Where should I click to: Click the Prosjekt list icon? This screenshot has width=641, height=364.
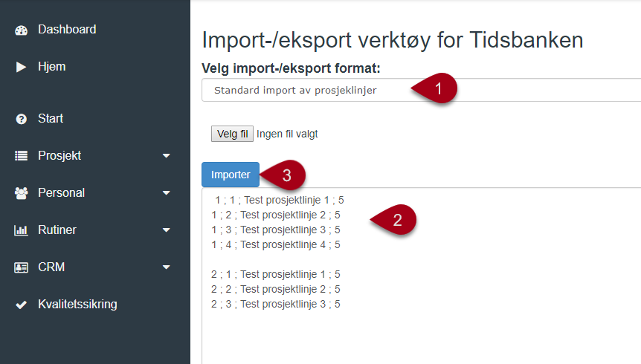click(x=22, y=156)
